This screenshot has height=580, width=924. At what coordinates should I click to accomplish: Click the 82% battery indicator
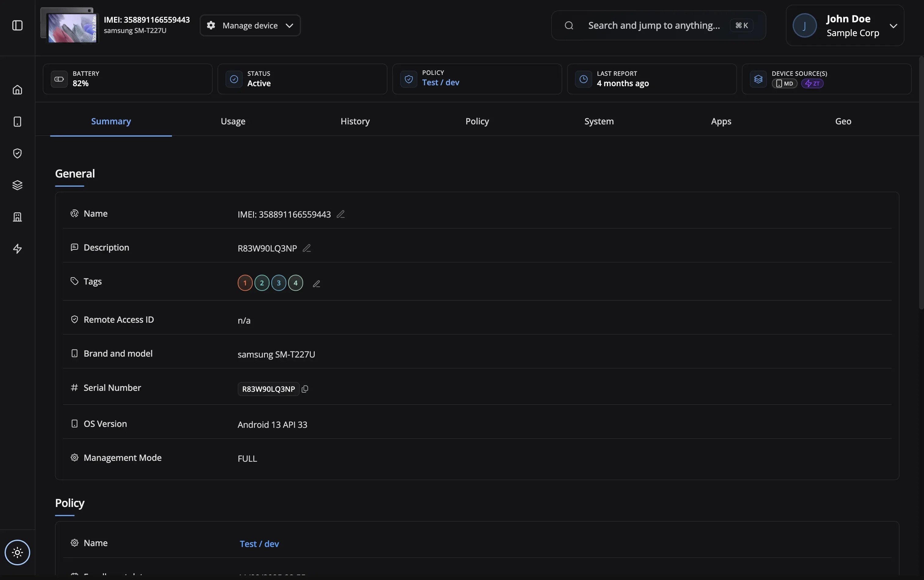click(x=81, y=83)
